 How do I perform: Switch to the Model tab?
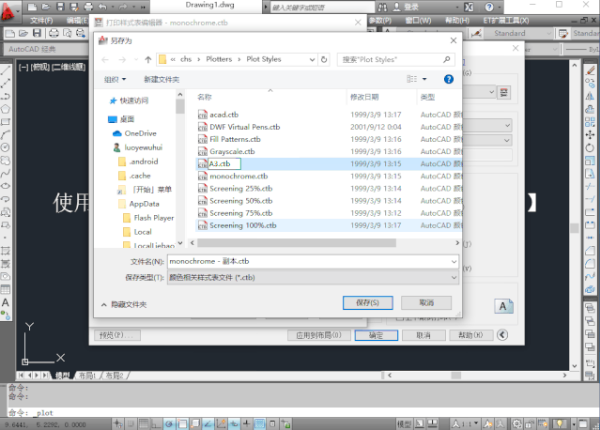click(63, 376)
